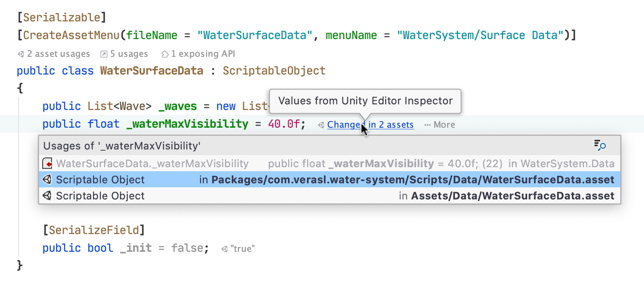
Task: Click List<Wave> type in the _waves declaration
Action: 120,106
